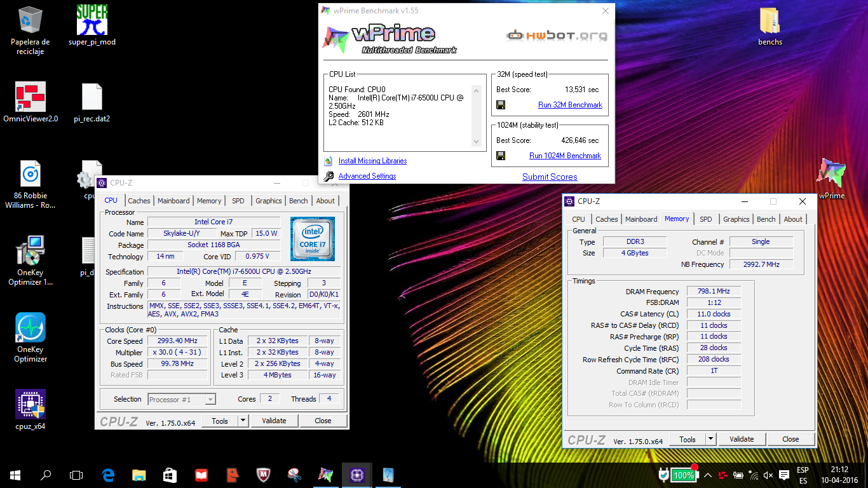Open the wPrime desktop shortcut
The height and width of the screenshot is (488, 868).
pos(831,179)
